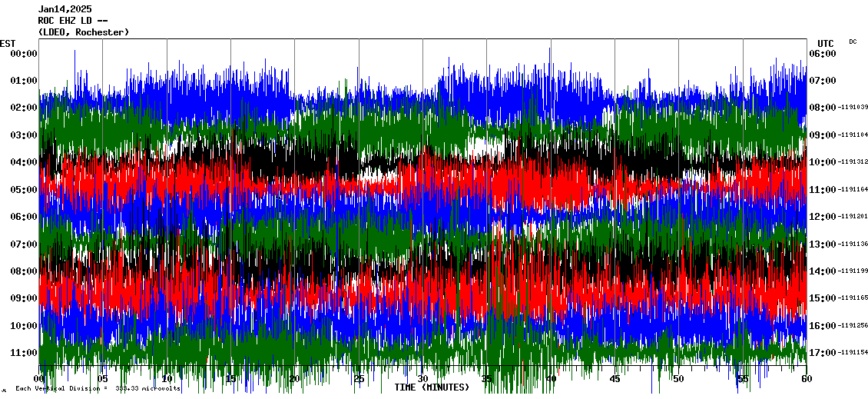Click the 15 minute tick label
Image resolution: width=868 pixels, height=399 pixels.
point(230,379)
